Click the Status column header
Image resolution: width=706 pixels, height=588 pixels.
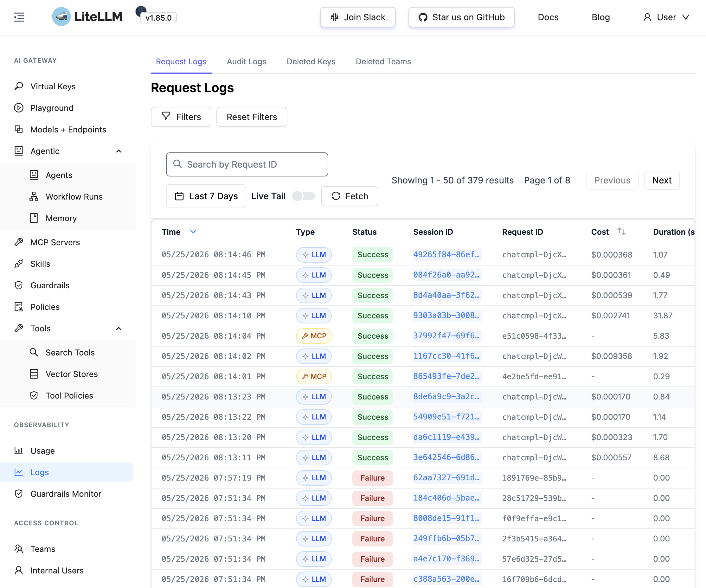364,232
